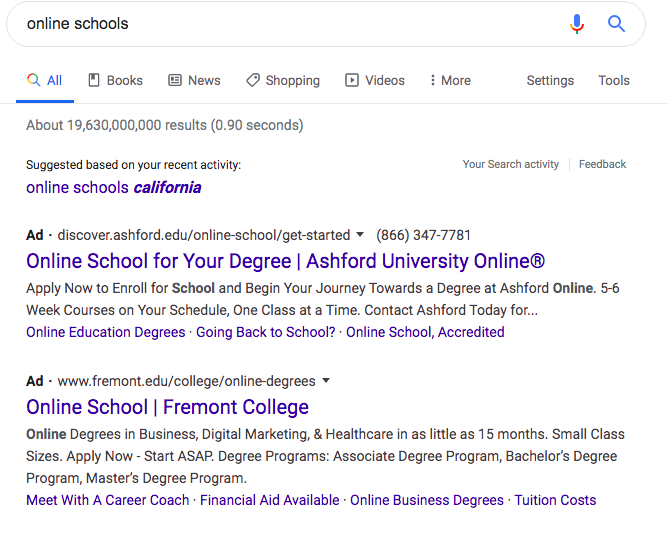The height and width of the screenshot is (534, 668).
Task: Open the Financial Aid Available sitelink
Action: coord(269,500)
